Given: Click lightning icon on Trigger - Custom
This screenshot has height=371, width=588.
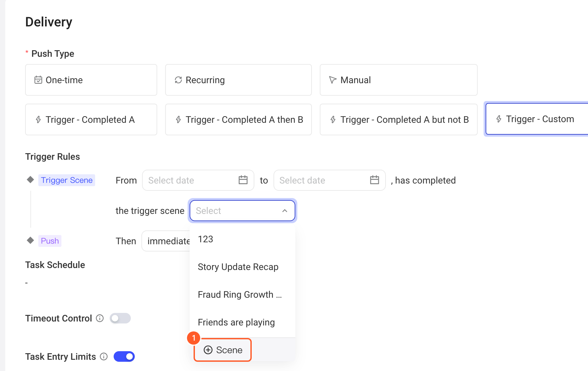Looking at the screenshot, I should [499, 119].
